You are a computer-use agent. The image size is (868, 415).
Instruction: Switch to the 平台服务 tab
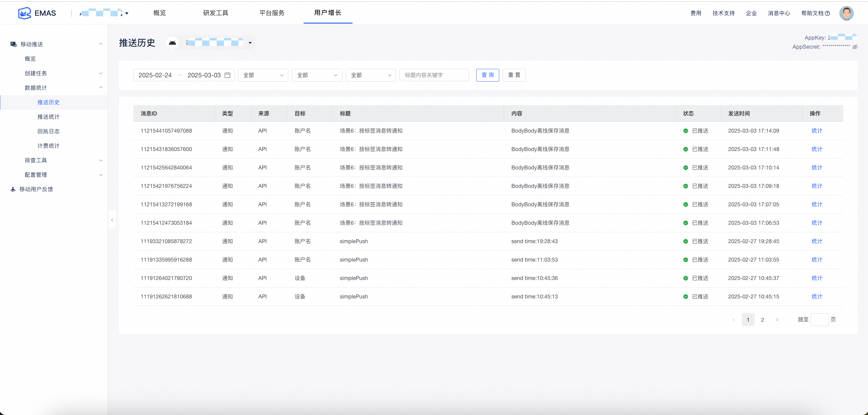point(272,13)
